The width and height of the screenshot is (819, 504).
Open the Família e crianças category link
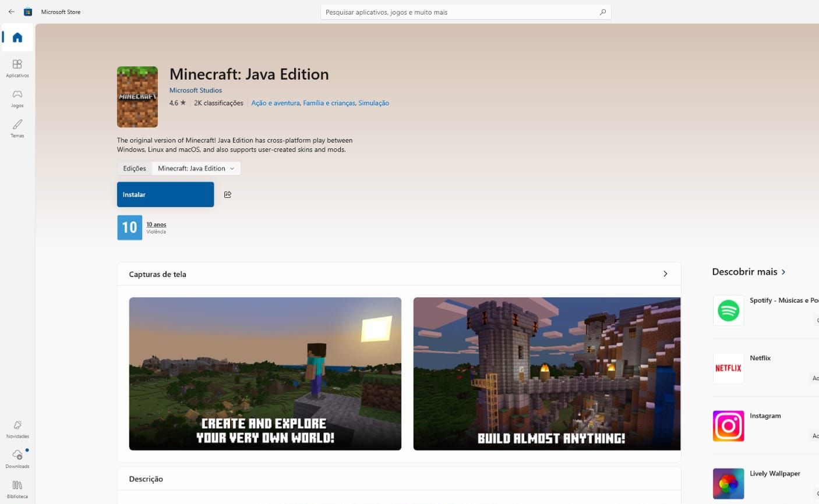329,103
